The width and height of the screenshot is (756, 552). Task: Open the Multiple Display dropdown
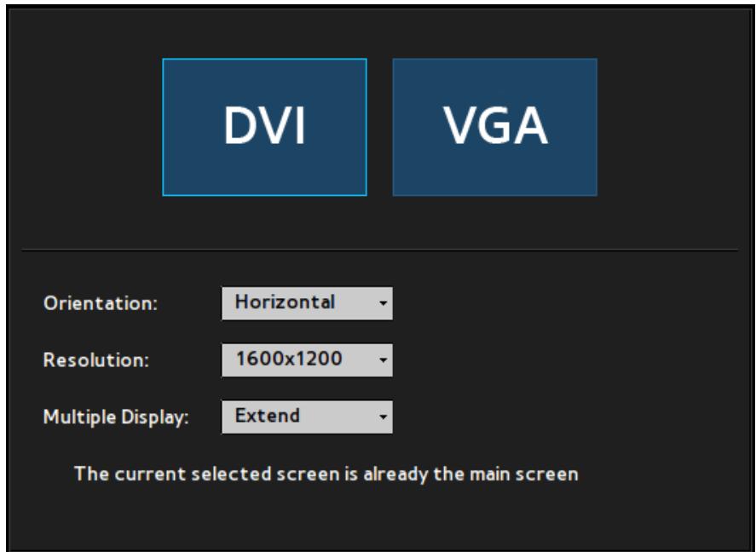click(307, 417)
